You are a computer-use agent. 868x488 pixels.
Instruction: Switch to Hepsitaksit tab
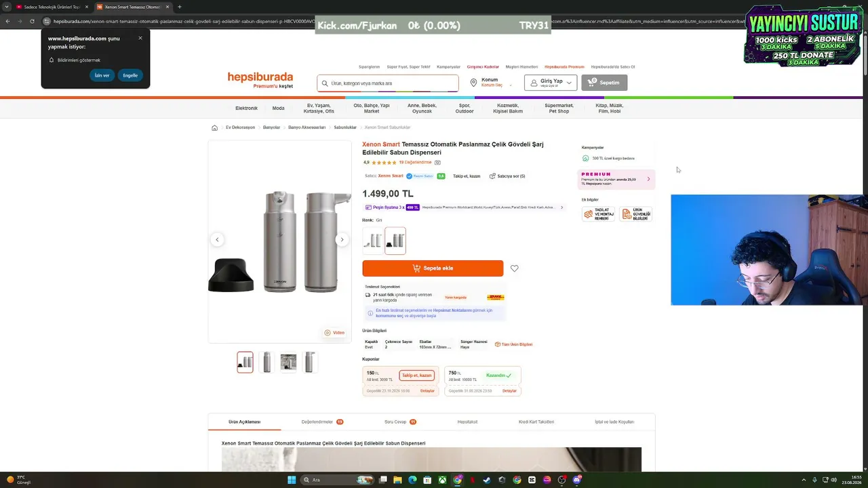(467, 422)
